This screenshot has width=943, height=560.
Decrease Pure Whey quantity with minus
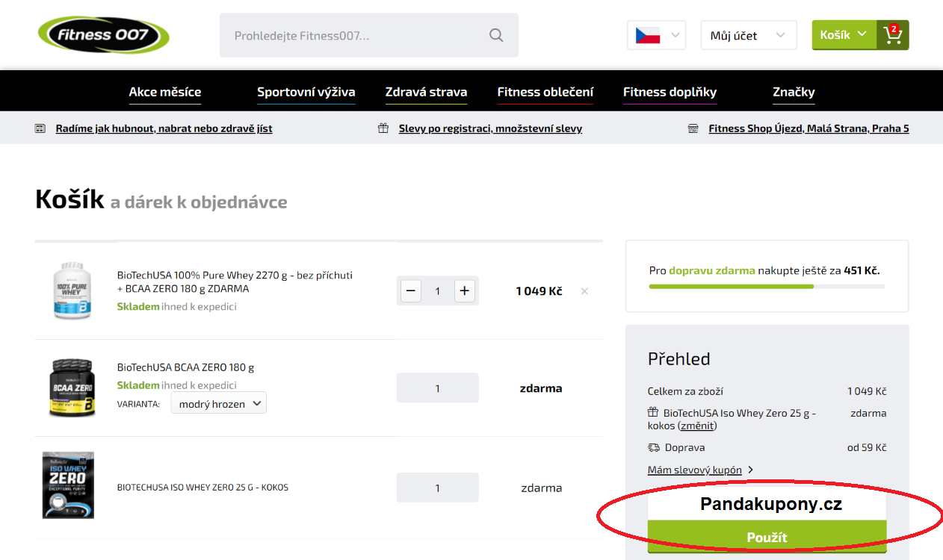(x=411, y=291)
